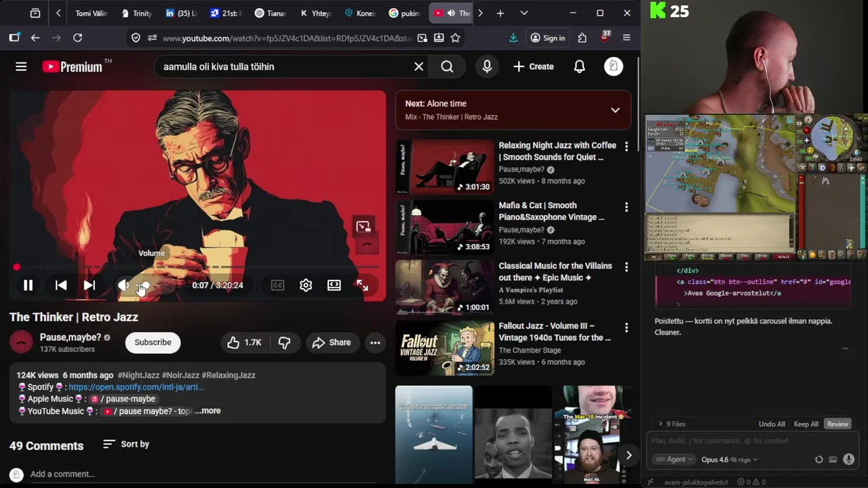The image size is (868, 488).
Task: Skip to next video in the mix
Action: pyautogui.click(x=90, y=285)
